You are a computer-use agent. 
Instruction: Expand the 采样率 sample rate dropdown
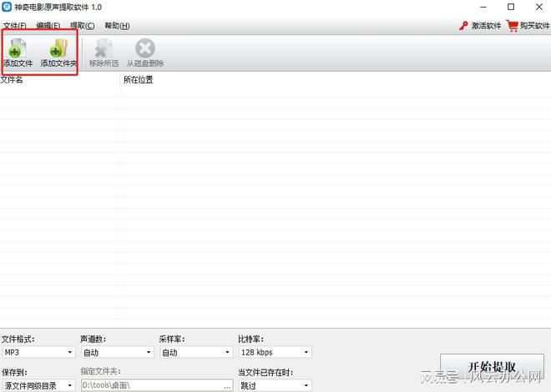[x=196, y=352]
